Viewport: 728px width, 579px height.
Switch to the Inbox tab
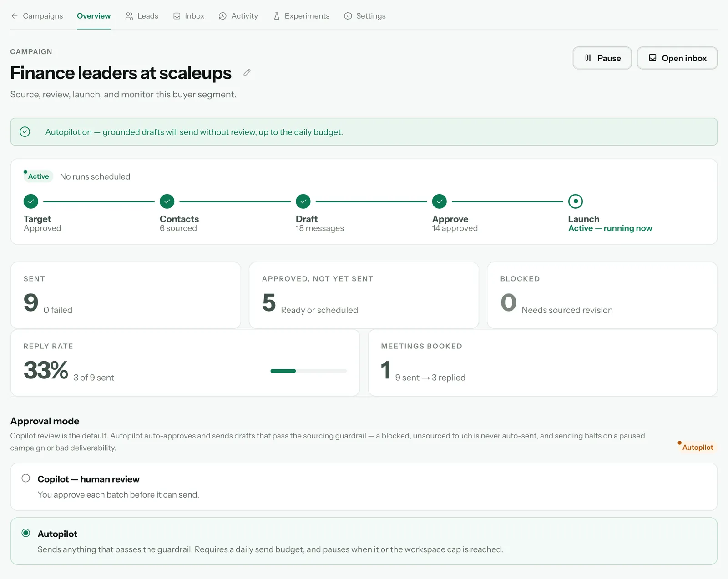189,16
